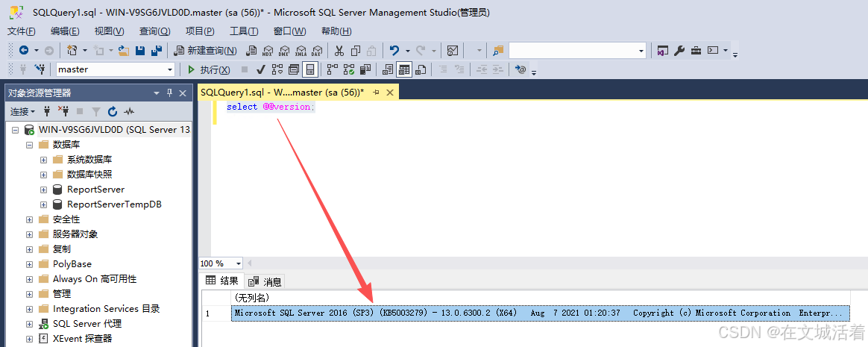Expand the 安全性 folder

point(29,219)
